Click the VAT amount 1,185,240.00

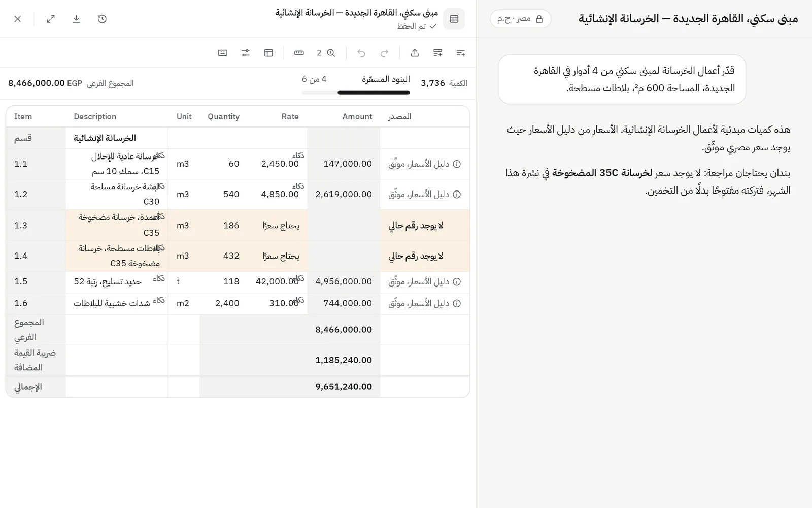(344, 360)
